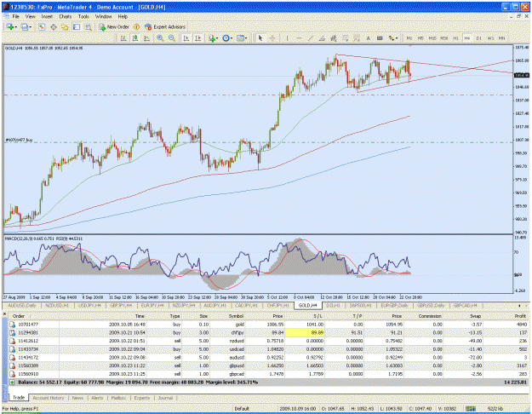
Task: Toggle the Data Window crosshair-style icon
Action: point(54,26)
